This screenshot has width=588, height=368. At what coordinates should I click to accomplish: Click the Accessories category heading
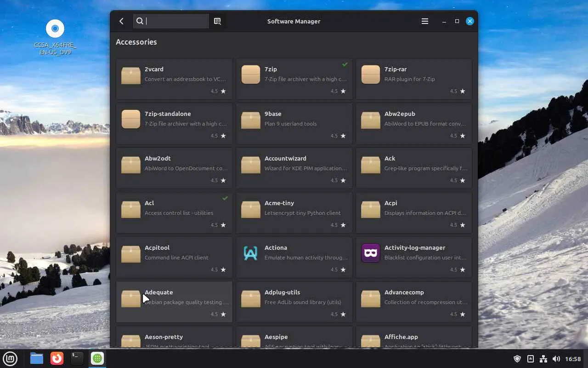pyautogui.click(x=136, y=42)
